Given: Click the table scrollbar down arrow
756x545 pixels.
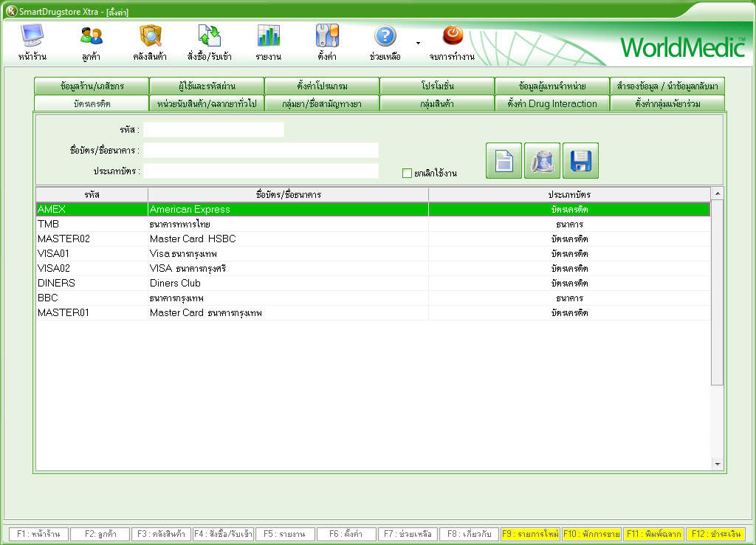Looking at the screenshot, I should tap(717, 464).
